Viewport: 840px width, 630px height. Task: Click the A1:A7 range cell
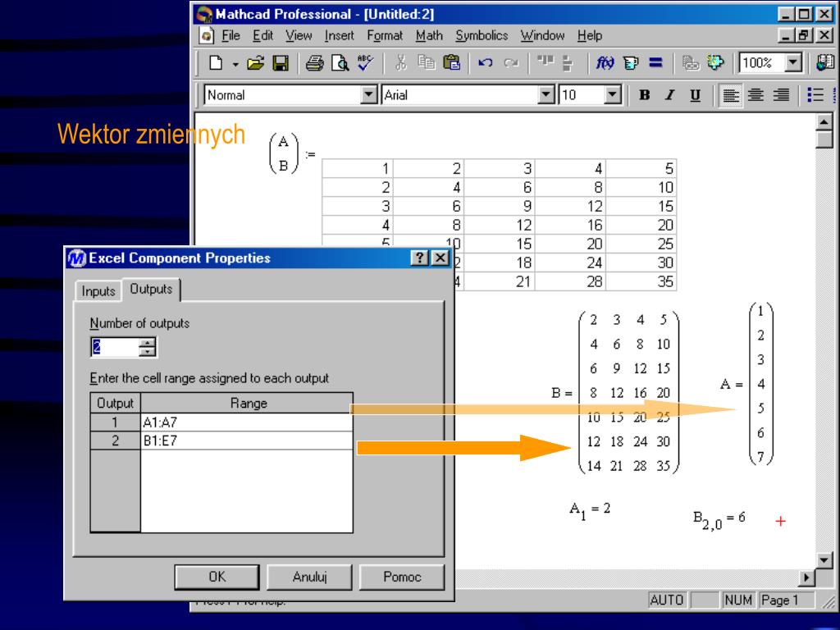point(246,422)
